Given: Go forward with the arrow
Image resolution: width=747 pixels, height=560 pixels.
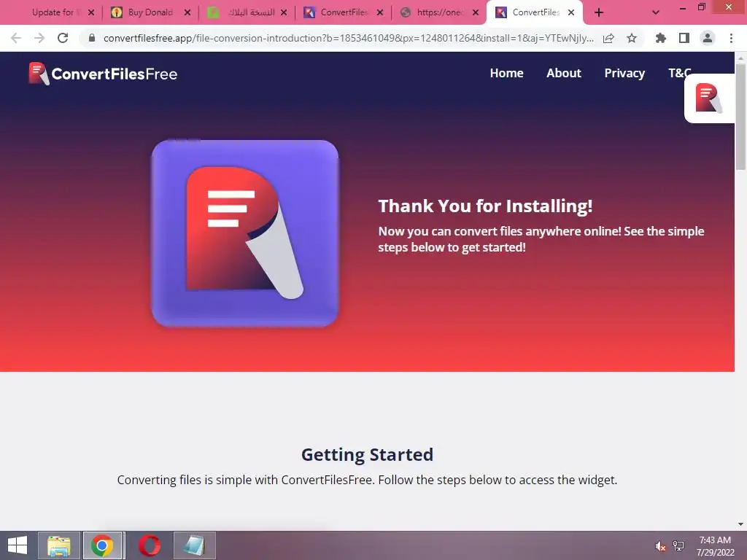Looking at the screenshot, I should tap(39, 38).
